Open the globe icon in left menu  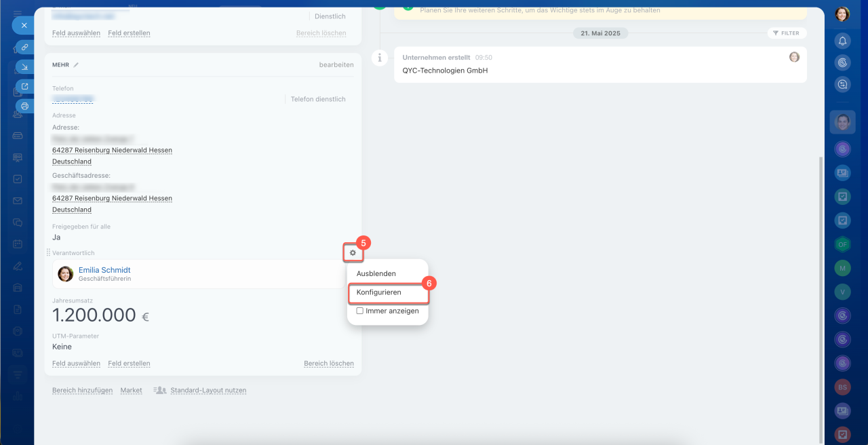[x=18, y=330]
